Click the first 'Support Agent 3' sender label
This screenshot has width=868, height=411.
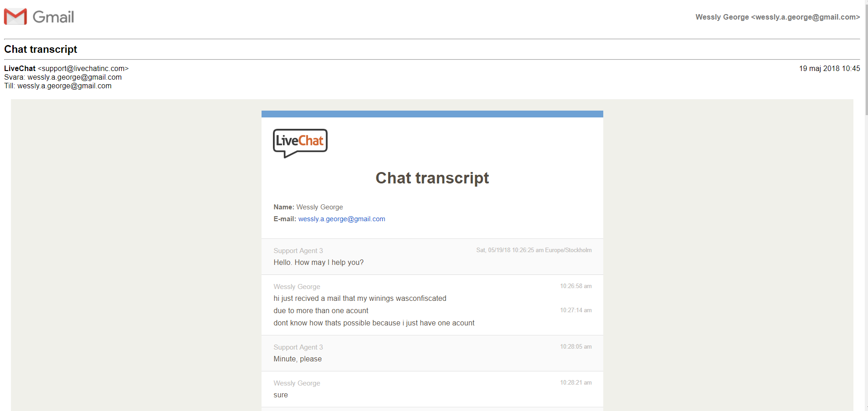pos(298,251)
